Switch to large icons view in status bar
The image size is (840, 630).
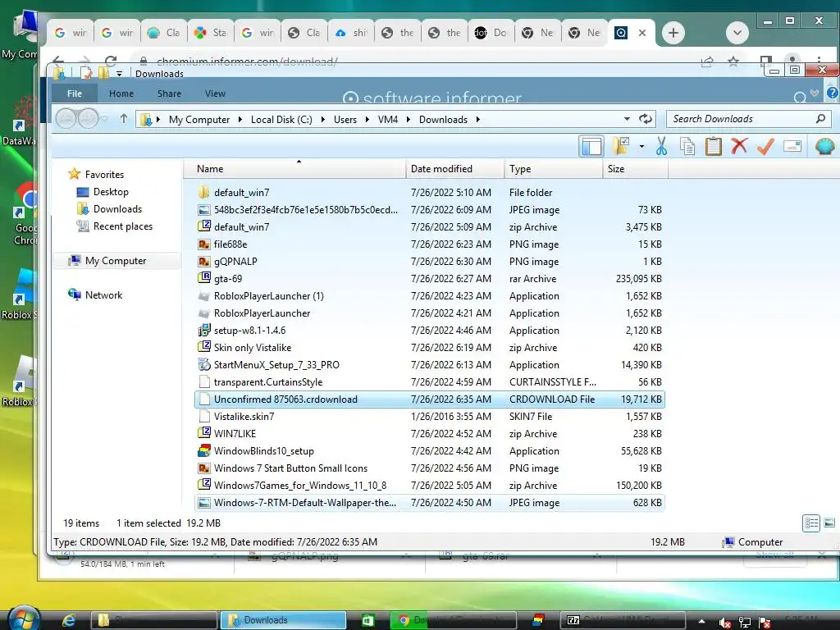pyautogui.click(x=829, y=523)
